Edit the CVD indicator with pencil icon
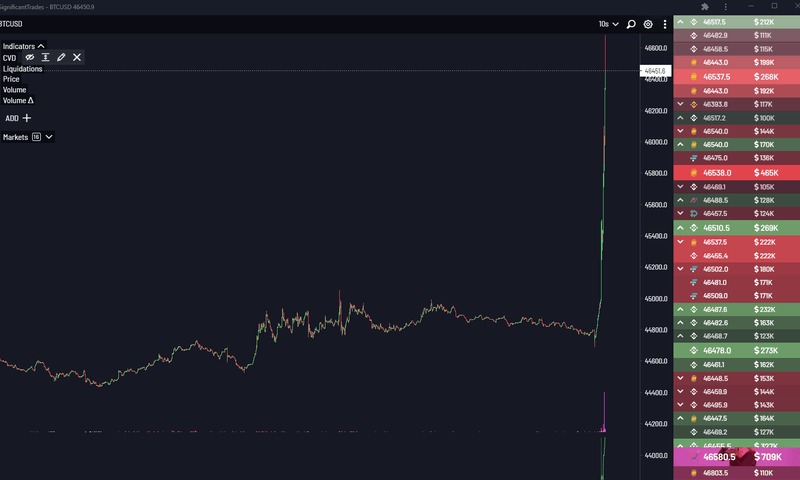 61,57
